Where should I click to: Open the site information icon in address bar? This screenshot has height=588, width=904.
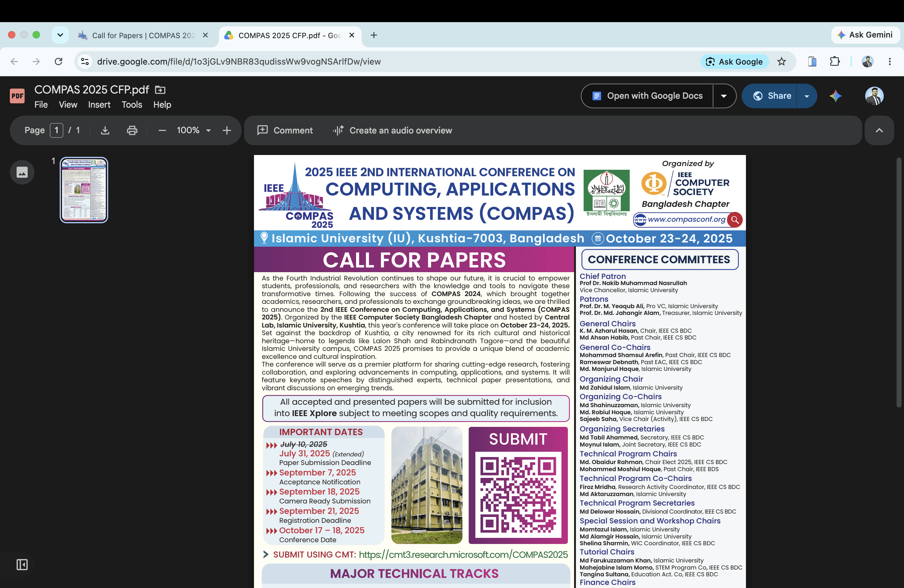[x=85, y=62]
